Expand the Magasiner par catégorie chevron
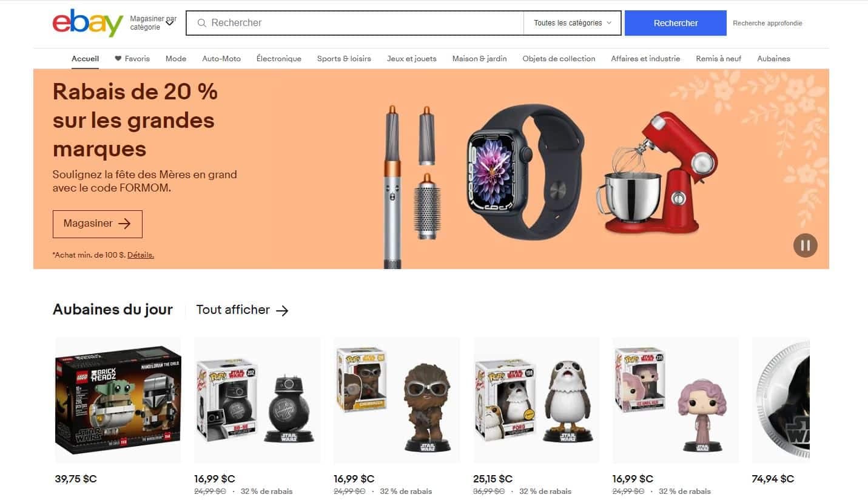 coord(170,23)
